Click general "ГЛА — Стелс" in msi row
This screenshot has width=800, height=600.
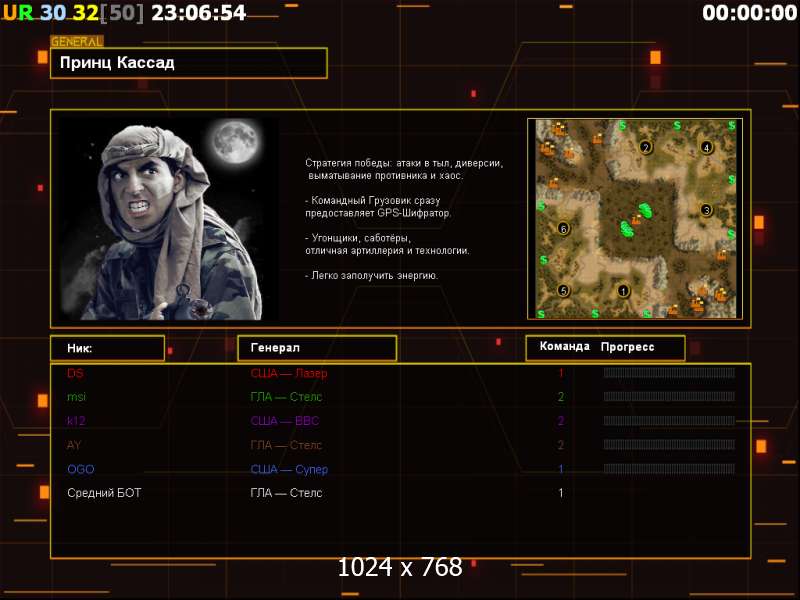point(286,397)
